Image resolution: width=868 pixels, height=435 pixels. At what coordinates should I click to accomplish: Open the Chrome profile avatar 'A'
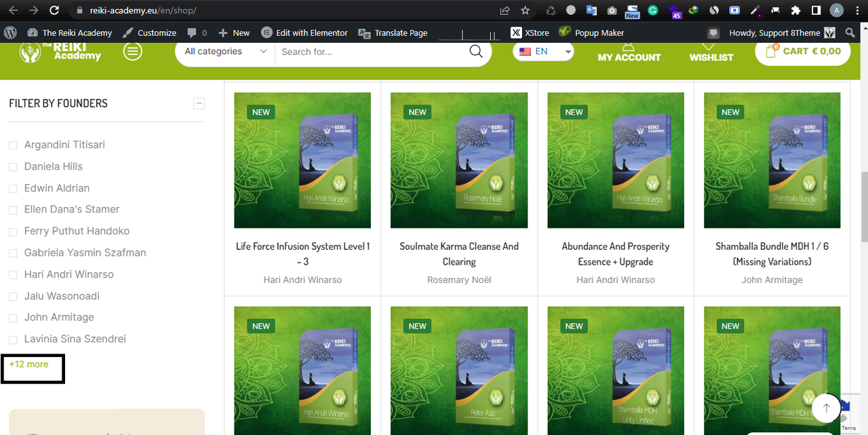click(x=837, y=11)
